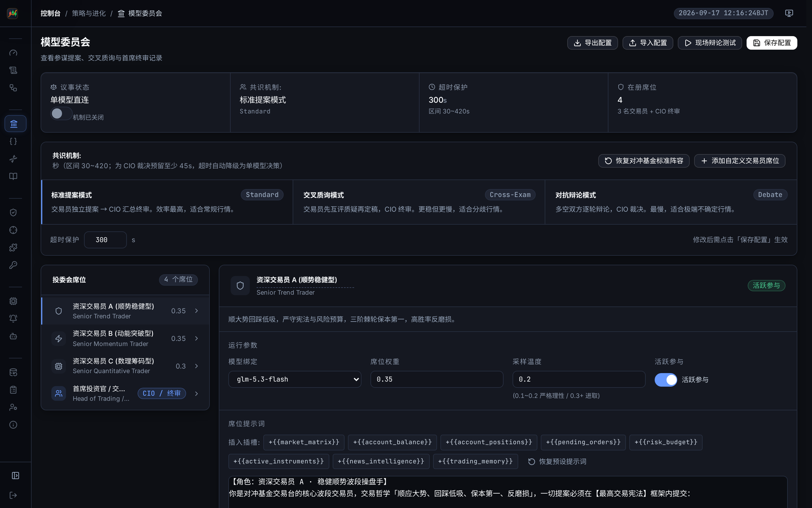Click the seat name field 资深交易员 A title

point(305,280)
